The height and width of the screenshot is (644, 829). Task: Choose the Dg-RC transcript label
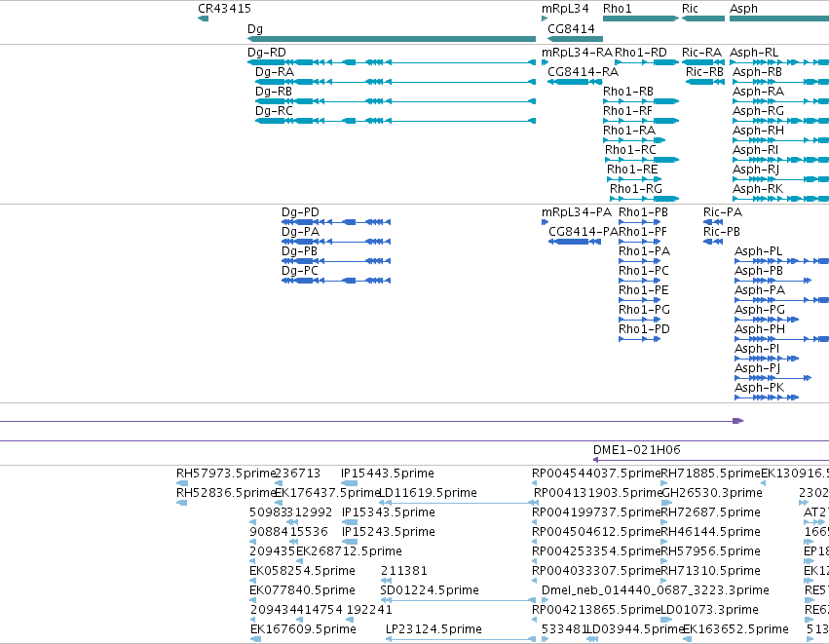coord(274,111)
